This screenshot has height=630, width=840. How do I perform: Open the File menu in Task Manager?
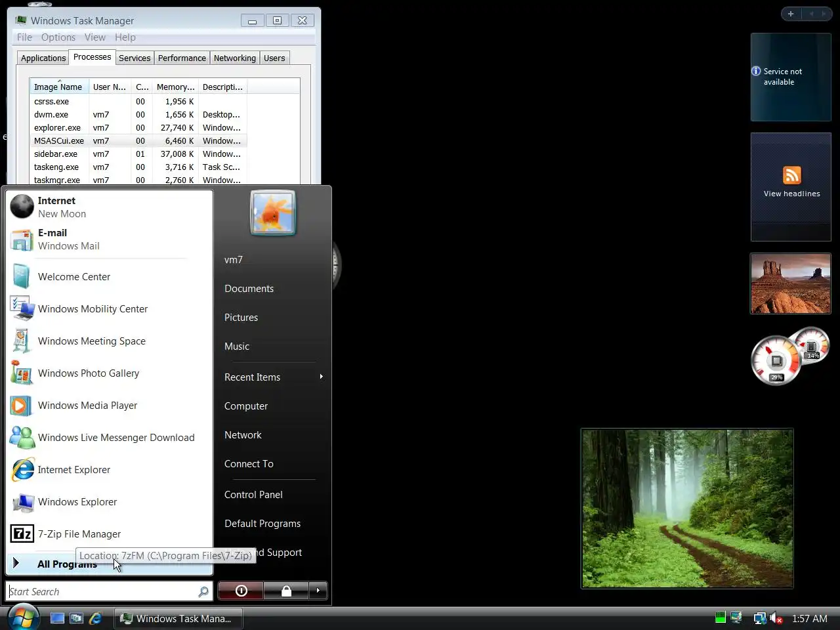point(24,37)
